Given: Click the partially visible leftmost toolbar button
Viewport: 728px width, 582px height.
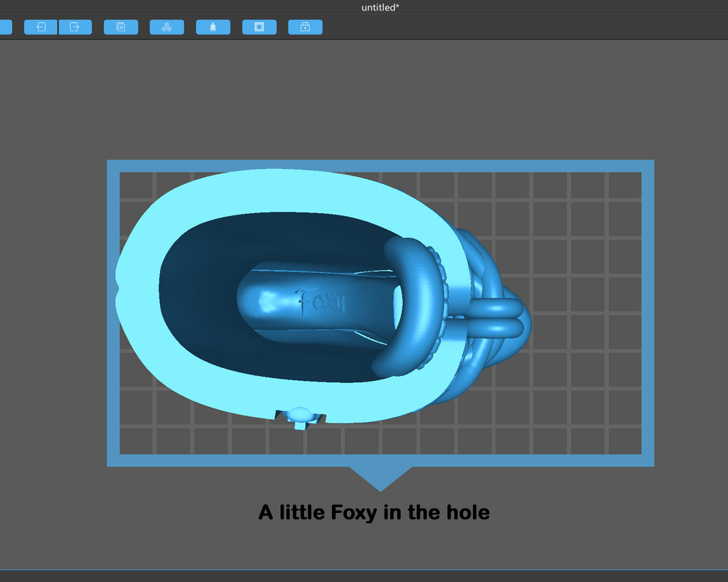Looking at the screenshot, I should tap(6, 27).
